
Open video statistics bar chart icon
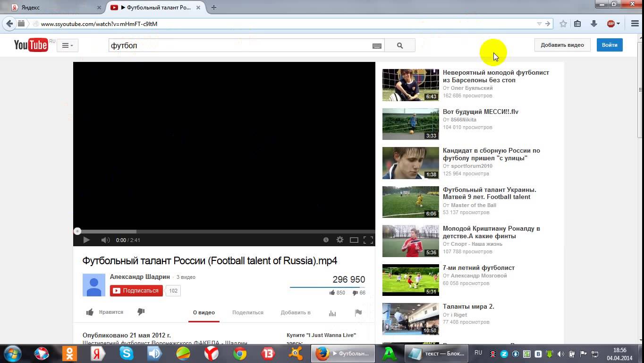(x=332, y=313)
